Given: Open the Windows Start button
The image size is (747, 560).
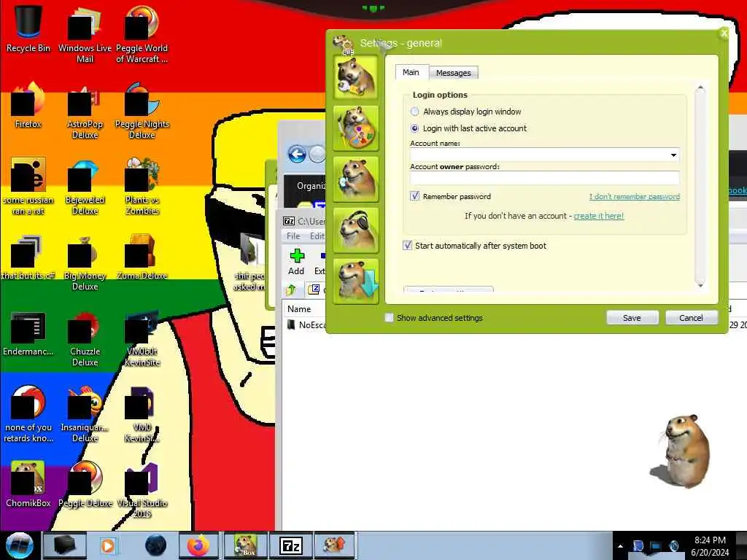Looking at the screenshot, I should (19, 545).
